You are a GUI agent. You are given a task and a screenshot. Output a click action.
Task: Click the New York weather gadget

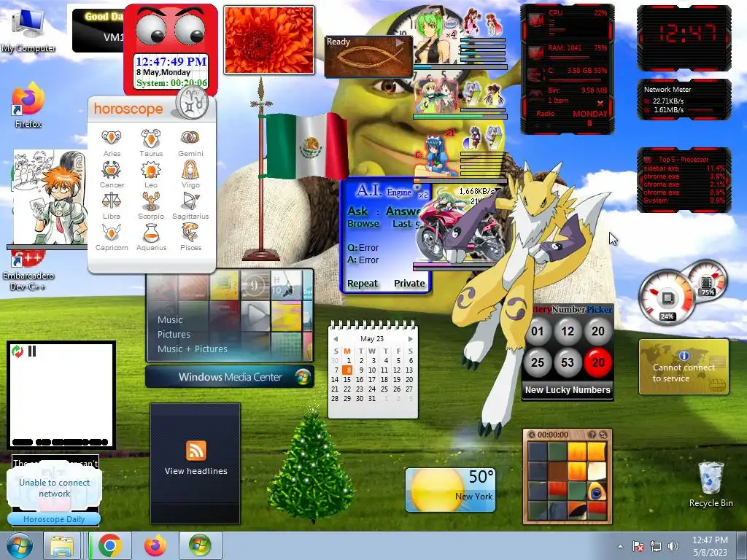point(451,489)
